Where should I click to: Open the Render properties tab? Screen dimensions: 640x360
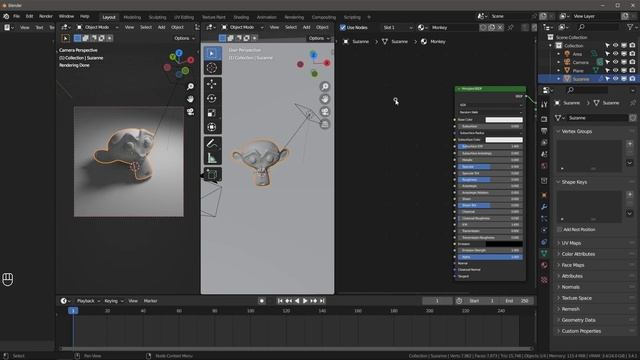(x=544, y=119)
